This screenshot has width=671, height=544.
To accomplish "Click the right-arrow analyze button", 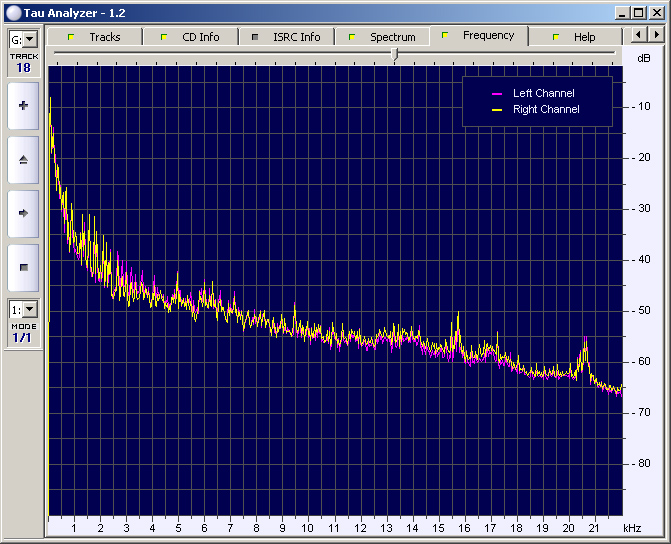I will [x=23, y=213].
